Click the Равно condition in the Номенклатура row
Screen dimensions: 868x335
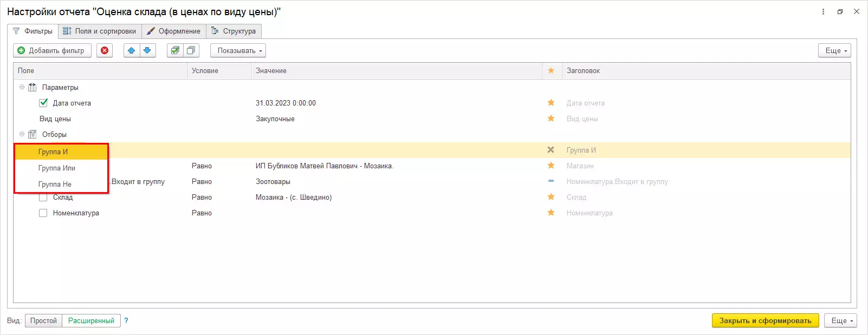[x=202, y=213]
